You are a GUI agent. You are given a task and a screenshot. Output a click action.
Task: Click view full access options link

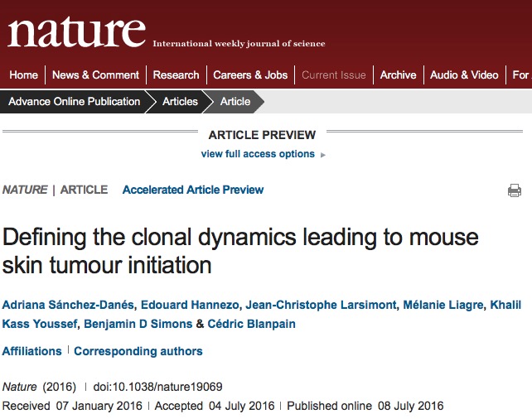(258, 154)
